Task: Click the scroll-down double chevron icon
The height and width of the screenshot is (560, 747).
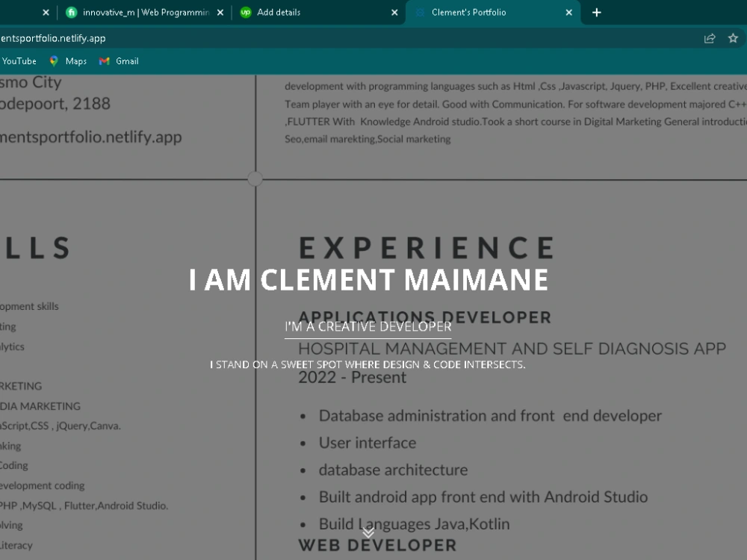Action: pyautogui.click(x=368, y=533)
